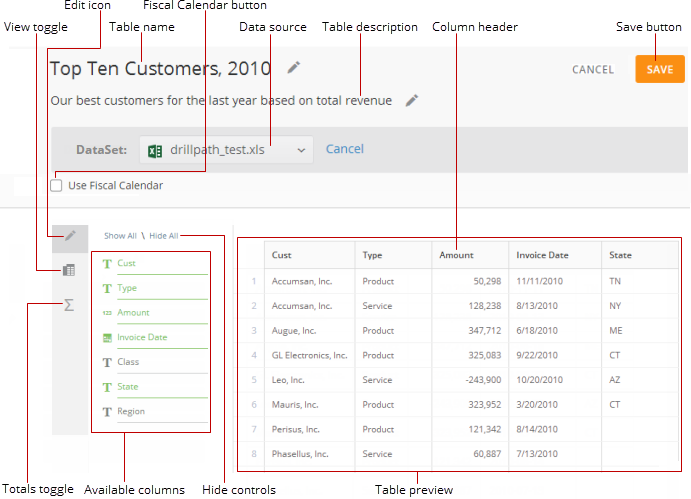Enable the Use Fiscal Calendar checkbox
691x499 pixels.
point(56,185)
